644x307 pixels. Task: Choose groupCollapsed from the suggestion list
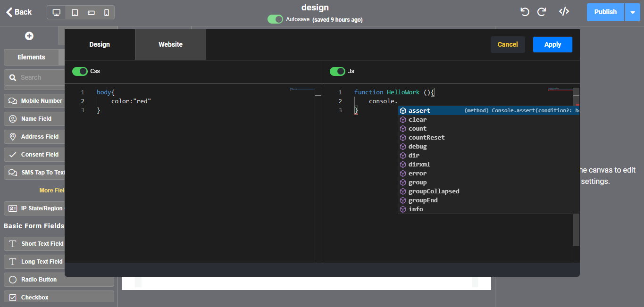click(x=434, y=191)
